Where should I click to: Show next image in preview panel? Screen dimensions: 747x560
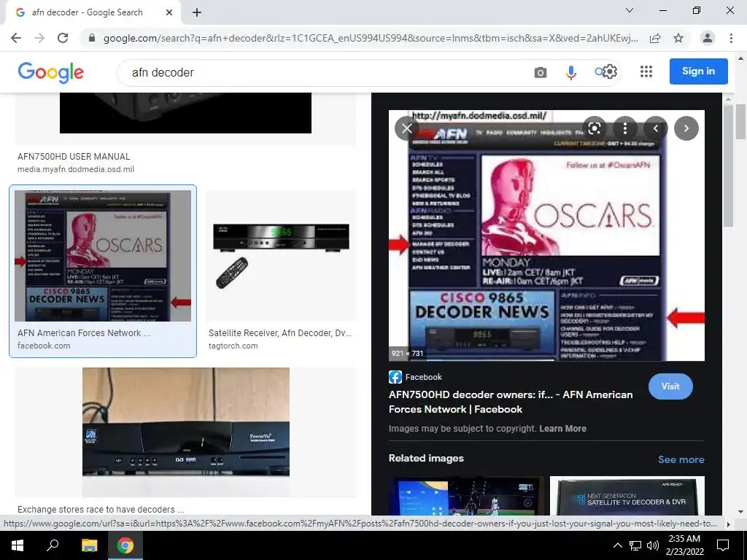[686, 128]
